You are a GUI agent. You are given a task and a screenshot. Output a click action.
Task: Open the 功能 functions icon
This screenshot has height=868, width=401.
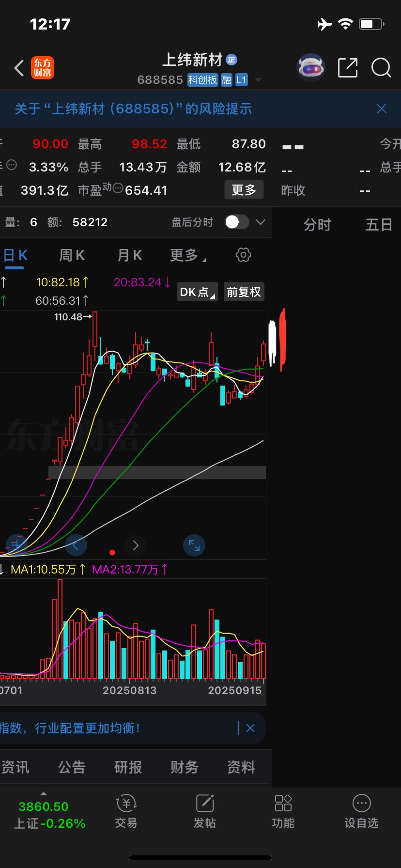coord(283,811)
